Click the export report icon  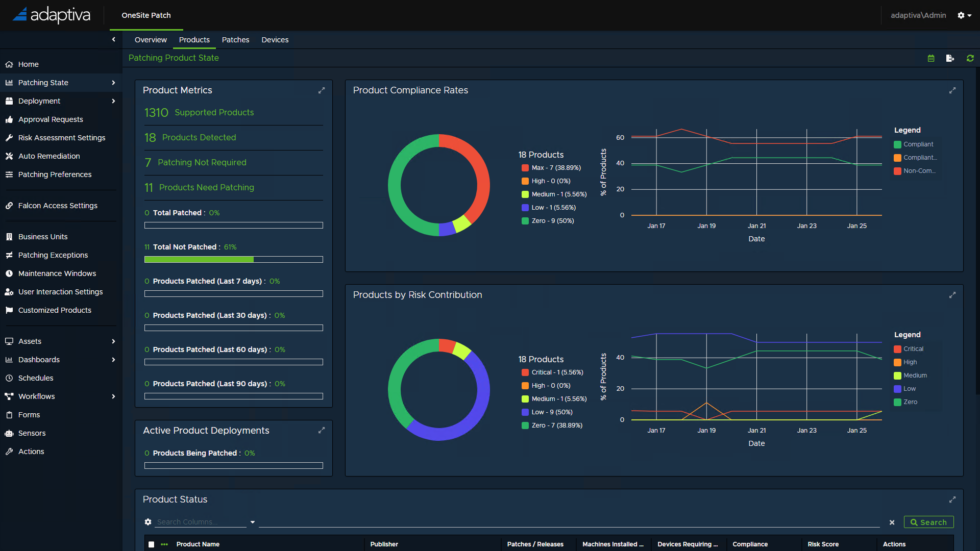(x=950, y=59)
